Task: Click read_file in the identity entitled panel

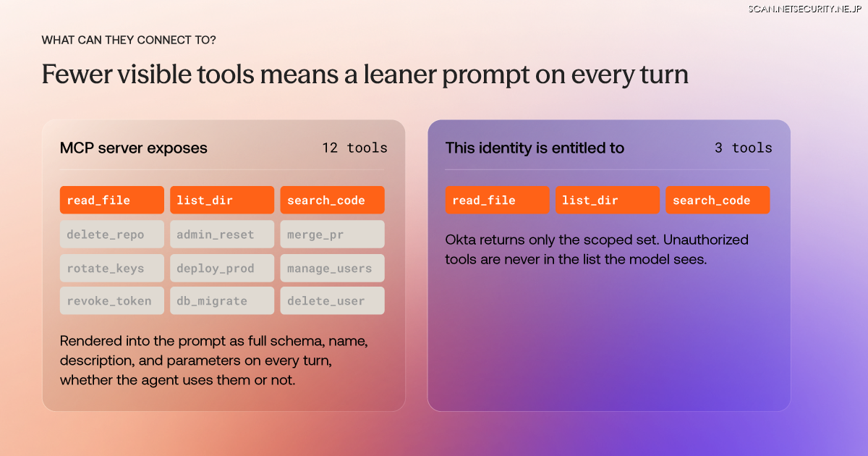Action: (x=498, y=200)
